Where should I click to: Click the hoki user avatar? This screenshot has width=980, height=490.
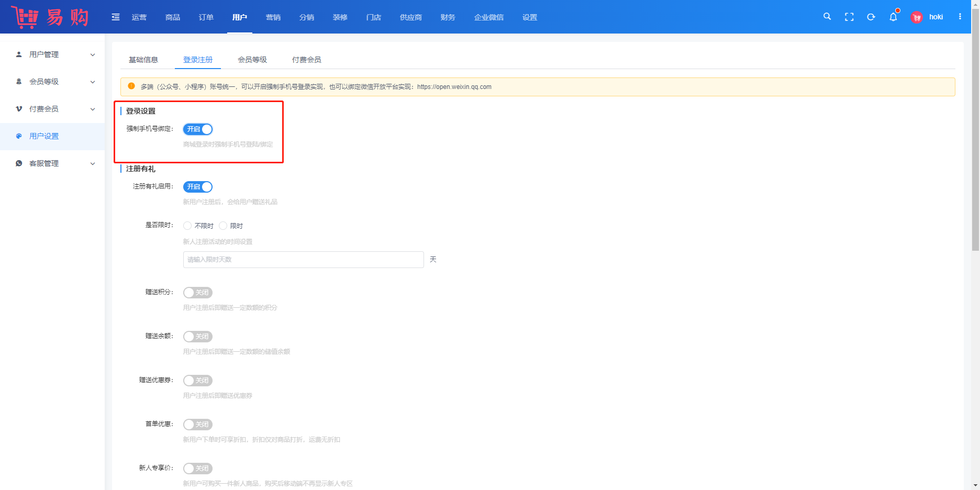click(917, 17)
